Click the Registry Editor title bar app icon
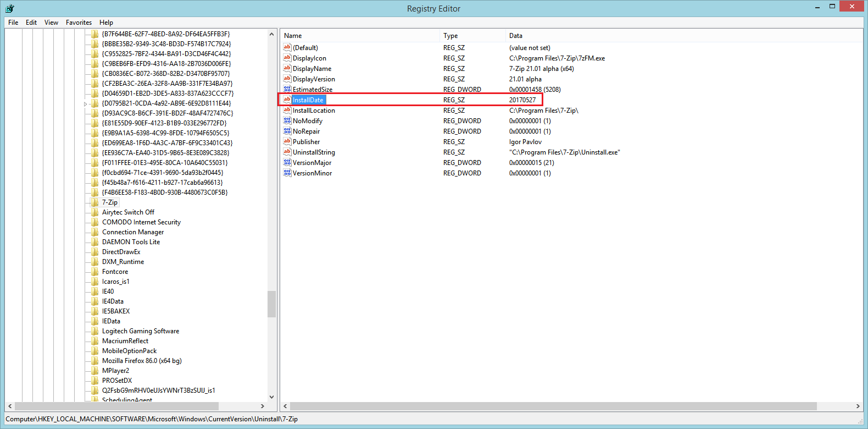 coord(9,8)
